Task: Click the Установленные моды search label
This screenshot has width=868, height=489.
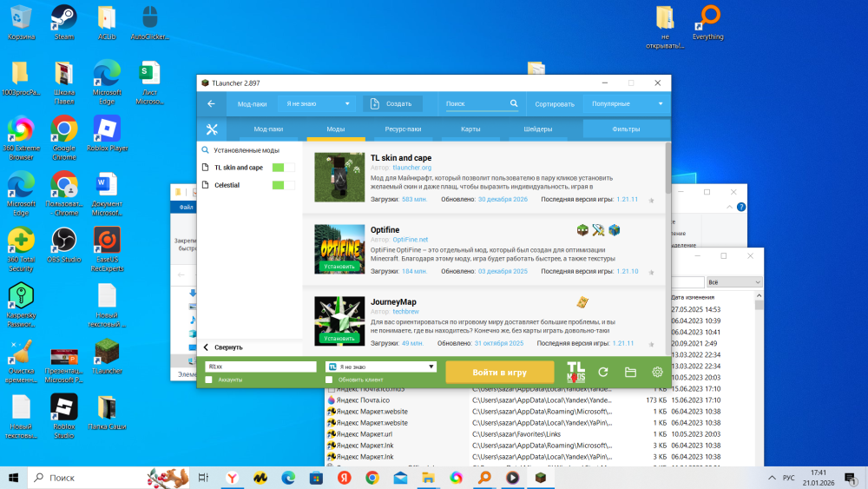Action: pyautogui.click(x=247, y=150)
